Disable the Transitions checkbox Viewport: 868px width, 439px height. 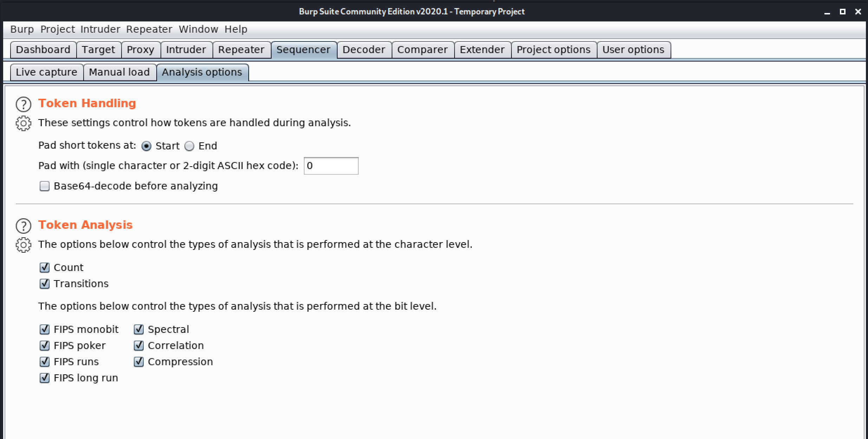[x=45, y=284]
